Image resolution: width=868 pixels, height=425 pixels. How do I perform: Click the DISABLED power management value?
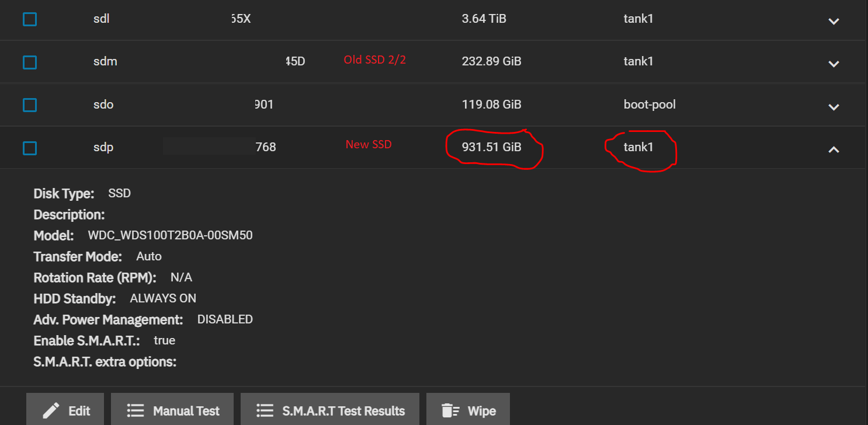pos(225,319)
